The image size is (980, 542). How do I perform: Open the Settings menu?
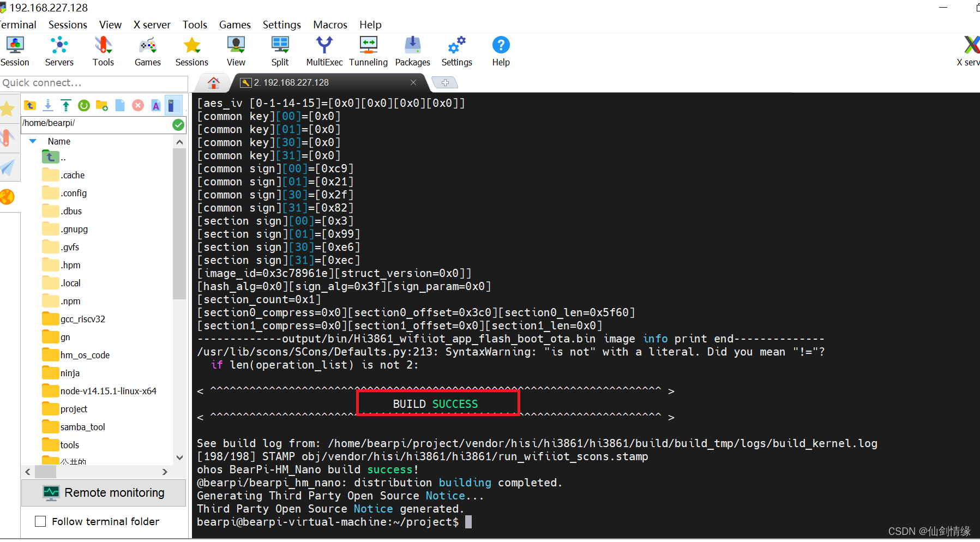281,25
